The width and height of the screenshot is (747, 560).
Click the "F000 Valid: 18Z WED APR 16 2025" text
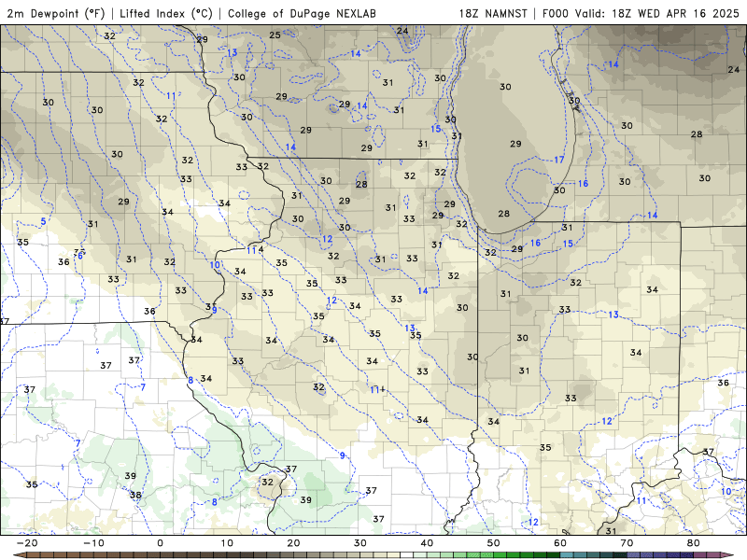(641, 13)
